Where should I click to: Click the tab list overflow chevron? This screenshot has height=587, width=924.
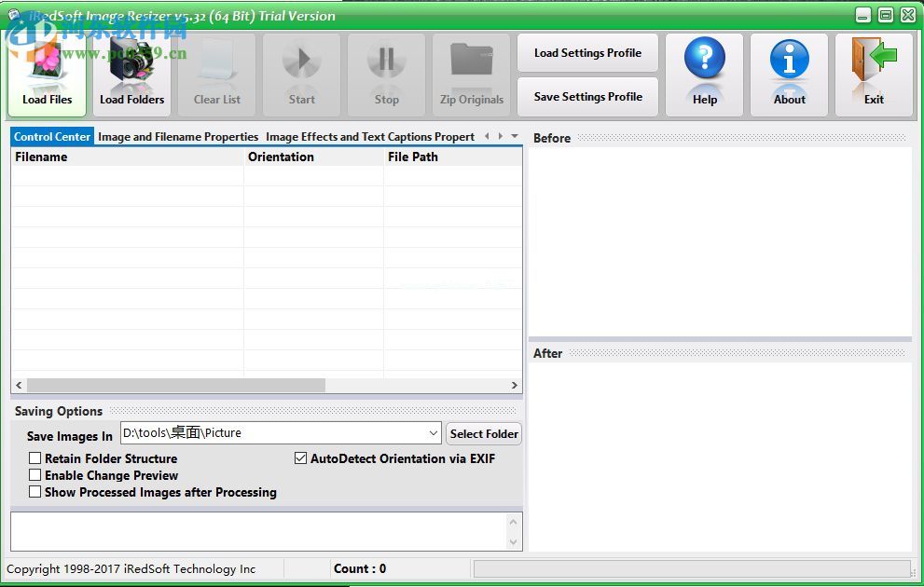pyautogui.click(x=513, y=135)
